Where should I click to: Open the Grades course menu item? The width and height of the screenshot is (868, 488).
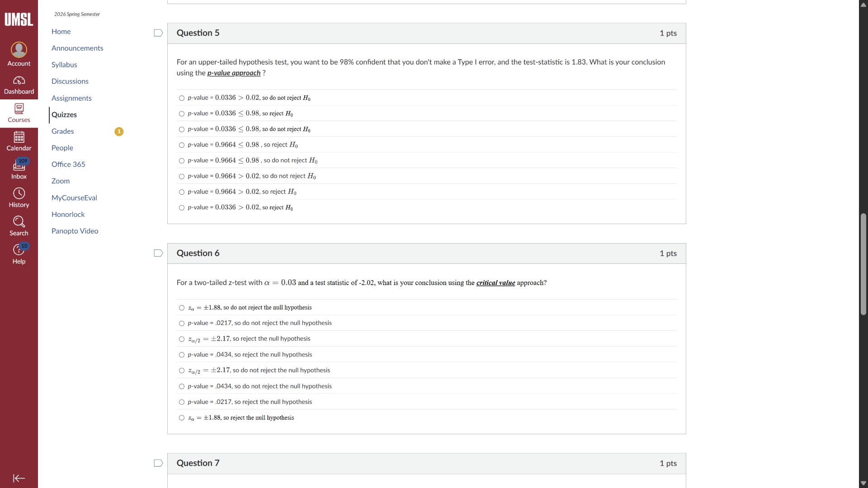63,131
